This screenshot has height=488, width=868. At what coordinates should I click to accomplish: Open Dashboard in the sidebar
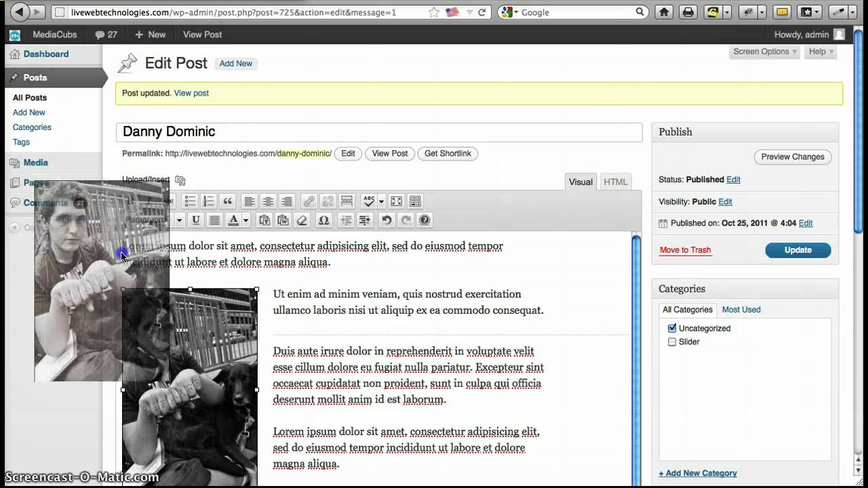point(46,54)
